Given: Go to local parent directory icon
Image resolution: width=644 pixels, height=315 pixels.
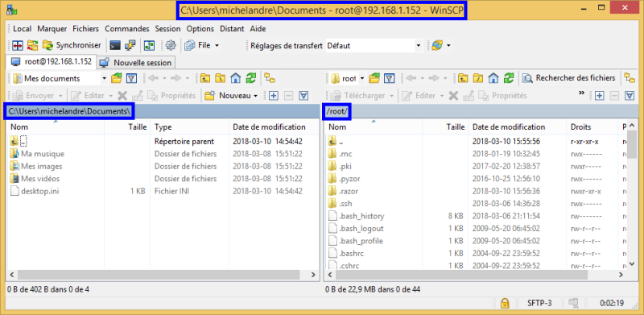Looking at the screenshot, I should [x=205, y=78].
